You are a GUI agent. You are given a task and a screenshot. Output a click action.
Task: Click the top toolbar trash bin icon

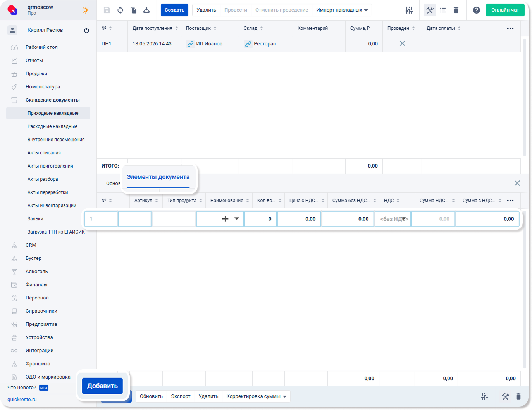click(456, 10)
